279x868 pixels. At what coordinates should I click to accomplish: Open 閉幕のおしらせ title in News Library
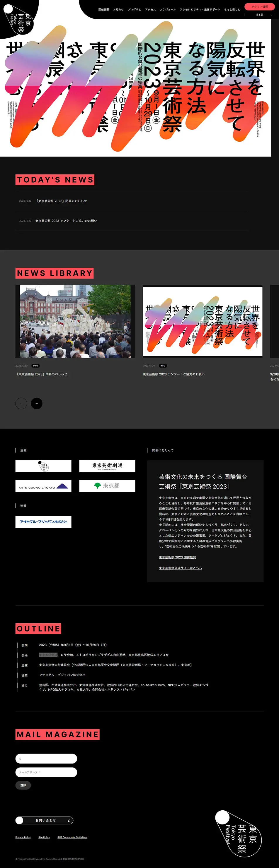click(42, 374)
